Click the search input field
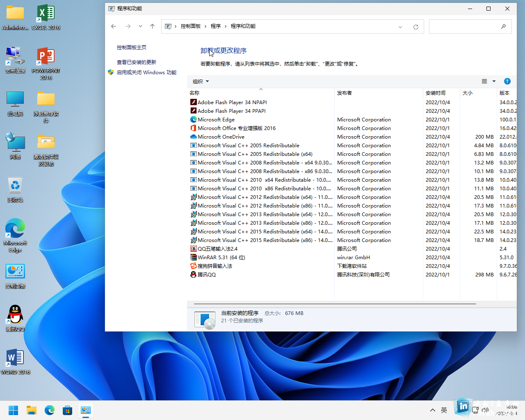Screen dimensions: 525x420 463,27
